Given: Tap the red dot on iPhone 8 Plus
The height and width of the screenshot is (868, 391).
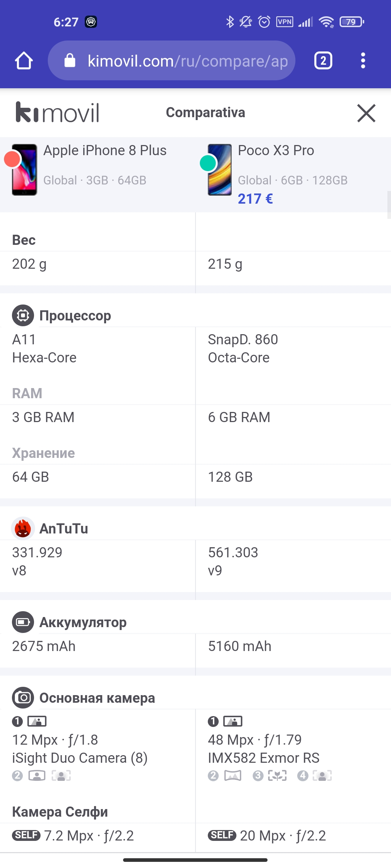Looking at the screenshot, I should click(12, 159).
